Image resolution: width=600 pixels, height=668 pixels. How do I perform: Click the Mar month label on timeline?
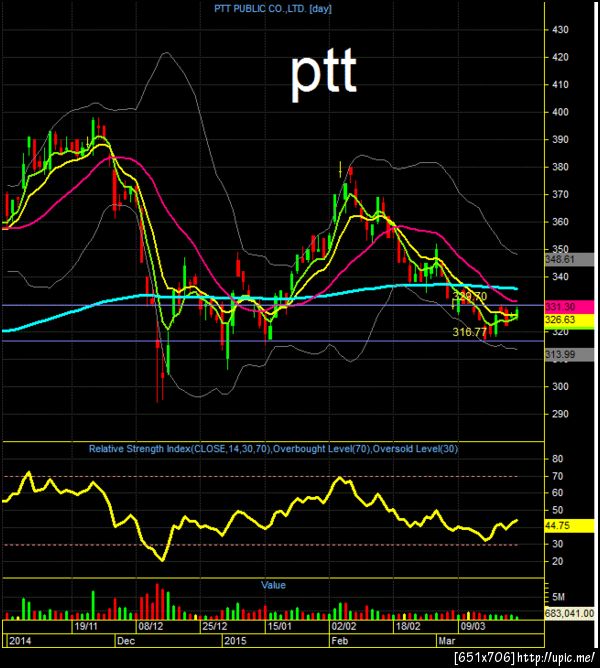click(447, 641)
